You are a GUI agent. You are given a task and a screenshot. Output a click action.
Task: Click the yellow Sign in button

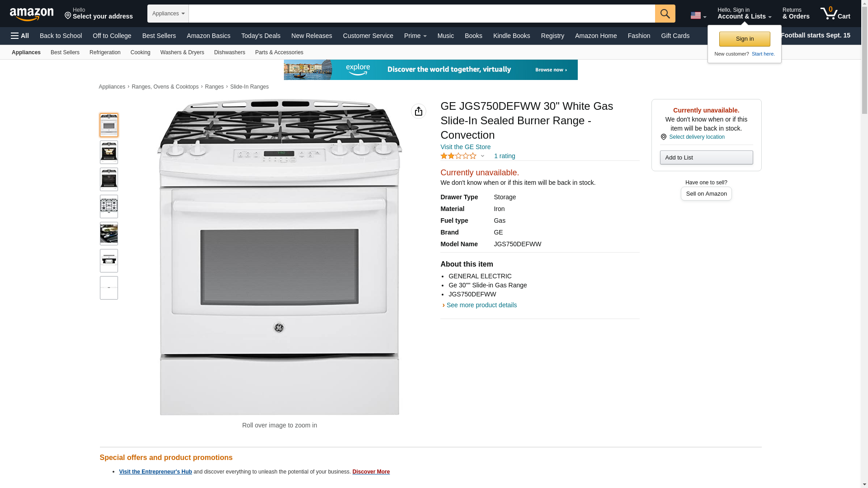tap(745, 39)
